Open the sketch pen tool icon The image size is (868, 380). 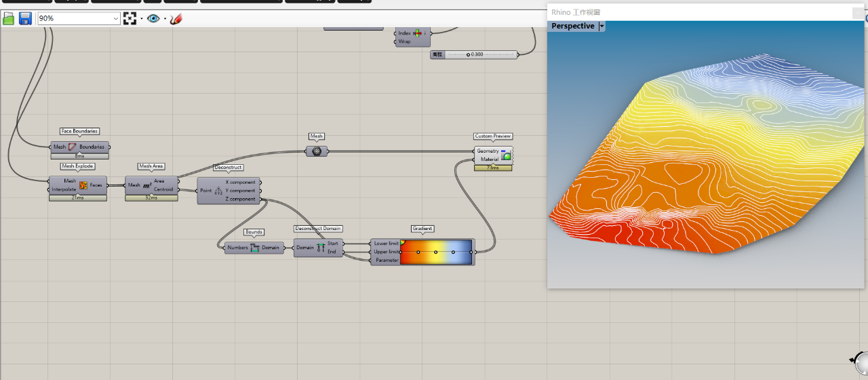click(176, 19)
